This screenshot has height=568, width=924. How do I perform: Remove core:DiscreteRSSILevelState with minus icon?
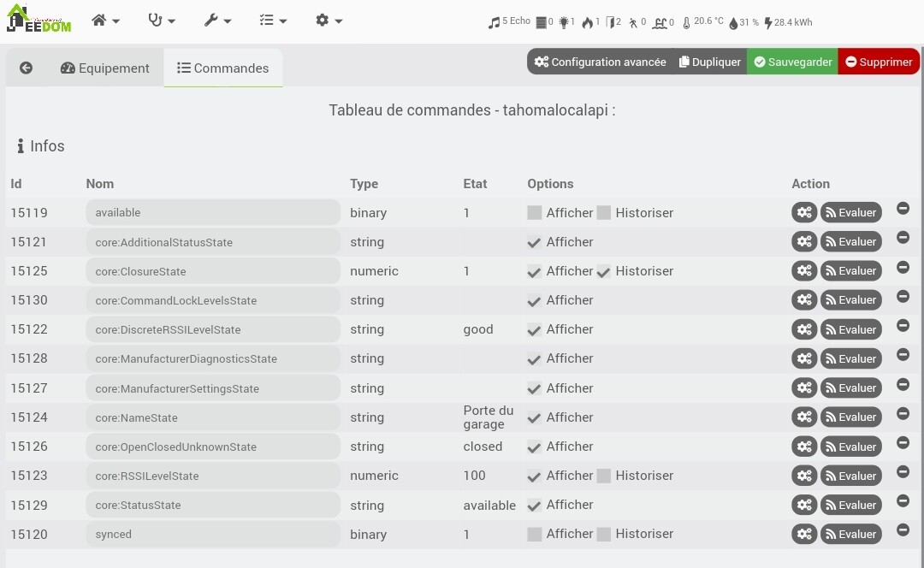coord(903,325)
